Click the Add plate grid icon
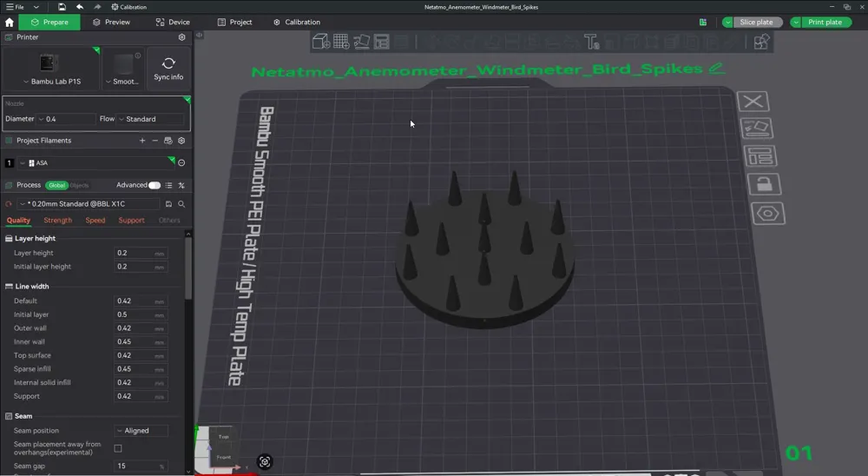The height and width of the screenshot is (476, 868). [340, 42]
